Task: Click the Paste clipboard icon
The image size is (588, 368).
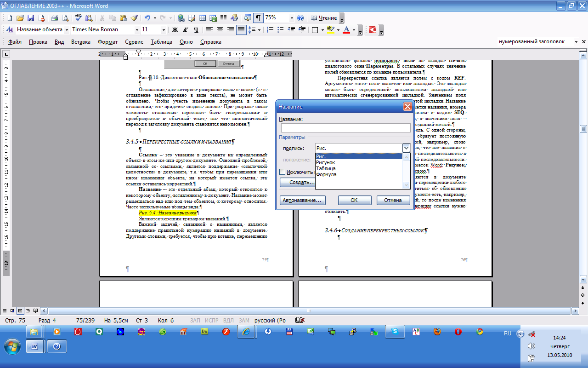Action: click(x=123, y=18)
